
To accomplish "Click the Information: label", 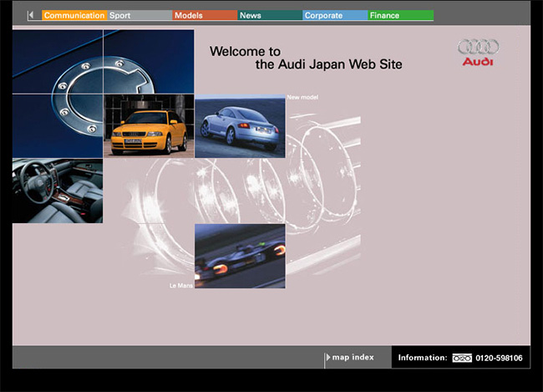I will [423, 358].
